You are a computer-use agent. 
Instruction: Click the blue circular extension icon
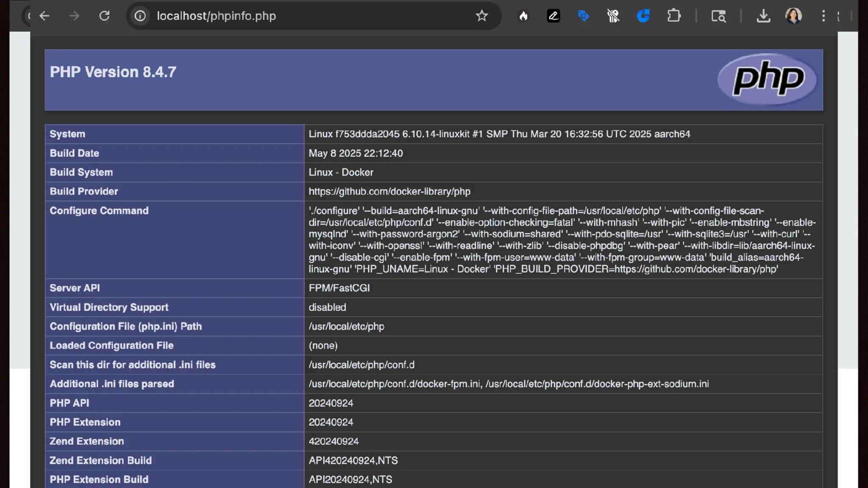pos(643,16)
